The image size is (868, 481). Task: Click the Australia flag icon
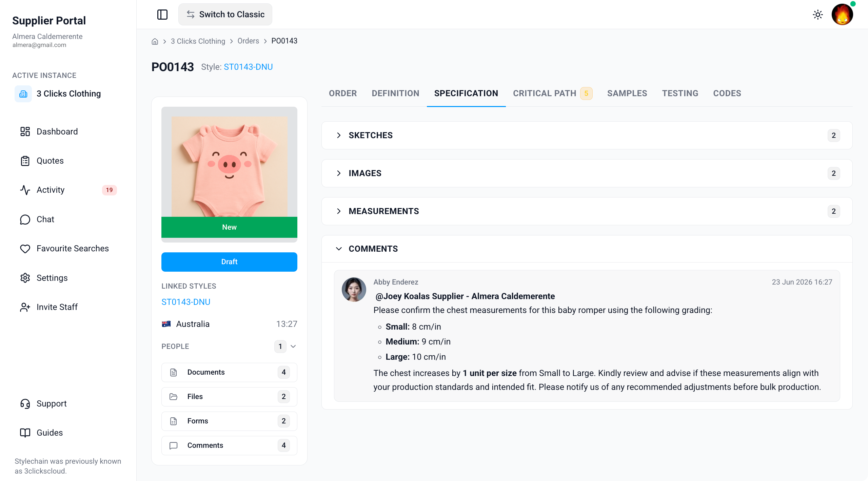pyautogui.click(x=166, y=324)
